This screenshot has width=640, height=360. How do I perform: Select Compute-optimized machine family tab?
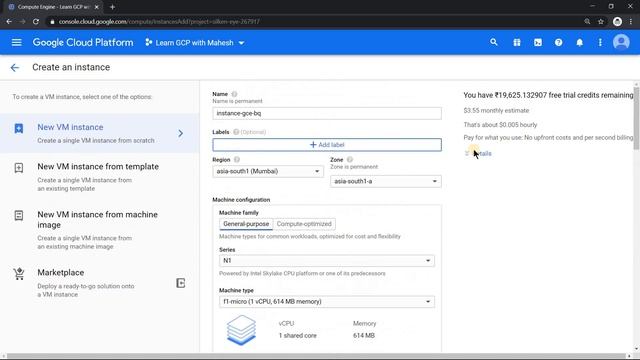[x=304, y=224]
